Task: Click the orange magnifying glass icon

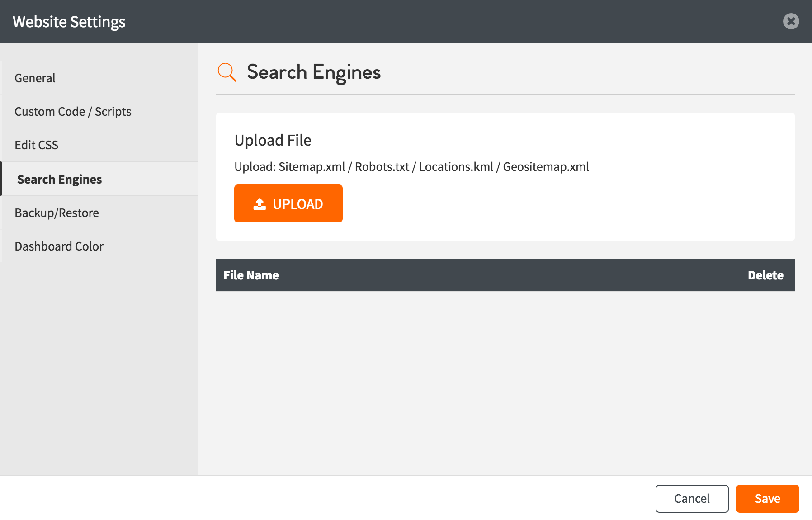Action: coord(227,72)
